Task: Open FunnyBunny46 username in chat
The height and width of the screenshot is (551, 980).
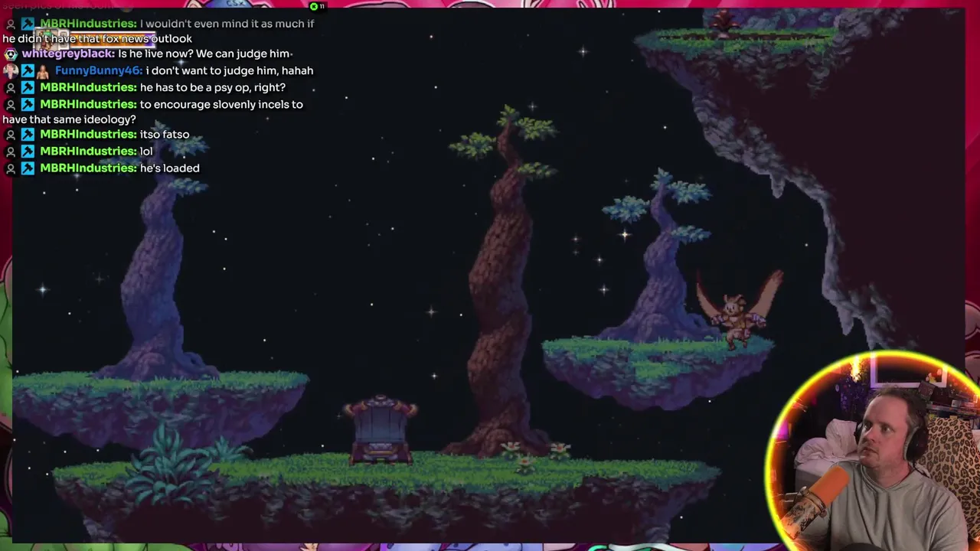Action: (x=99, y=70)
